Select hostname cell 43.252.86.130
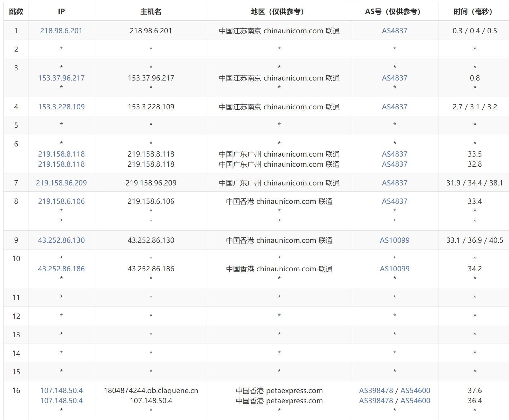The image size is (509, 420). [151, 240]
